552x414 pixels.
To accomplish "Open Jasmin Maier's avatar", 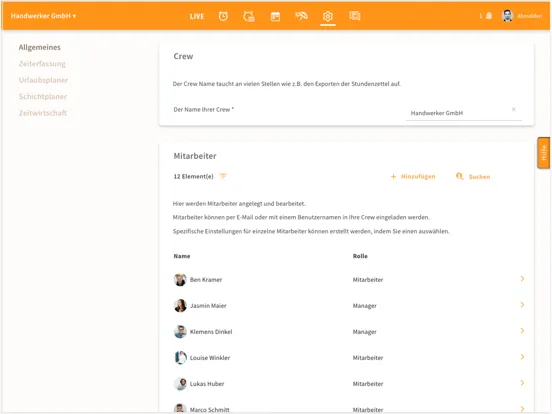I will coord(180,306).
